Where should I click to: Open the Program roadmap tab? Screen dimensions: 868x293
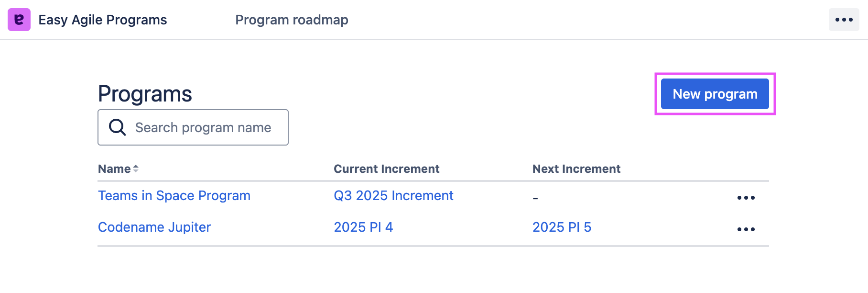pos(292,20)
